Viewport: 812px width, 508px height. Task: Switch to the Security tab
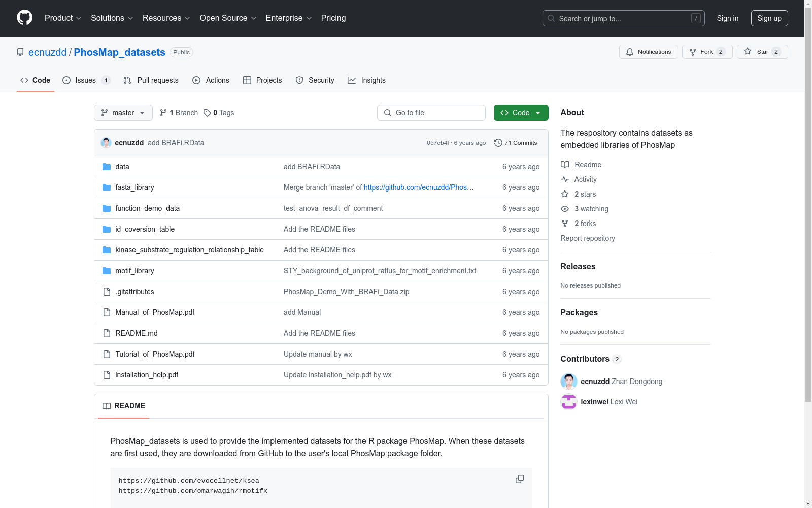point(315,80)
